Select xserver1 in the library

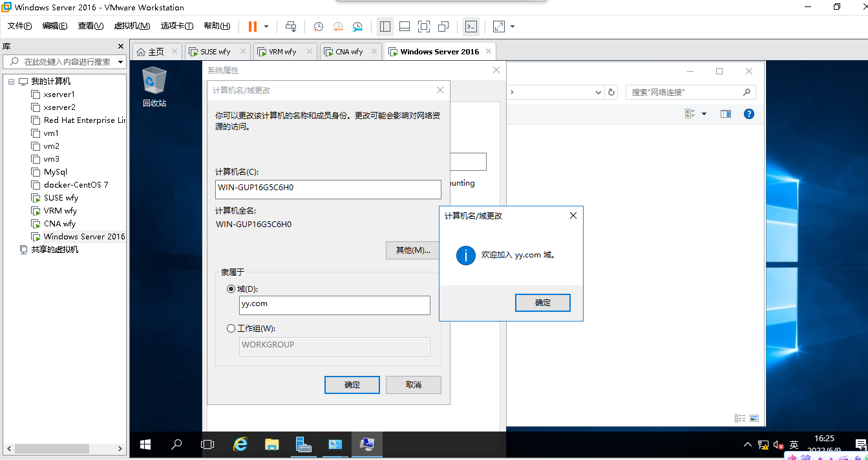point(59,94)
